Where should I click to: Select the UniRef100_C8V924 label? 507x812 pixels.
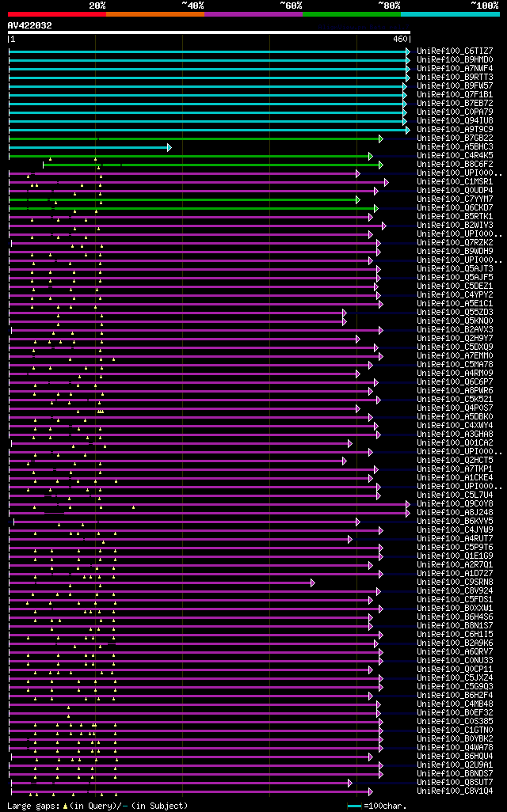(x=456, y=591)
